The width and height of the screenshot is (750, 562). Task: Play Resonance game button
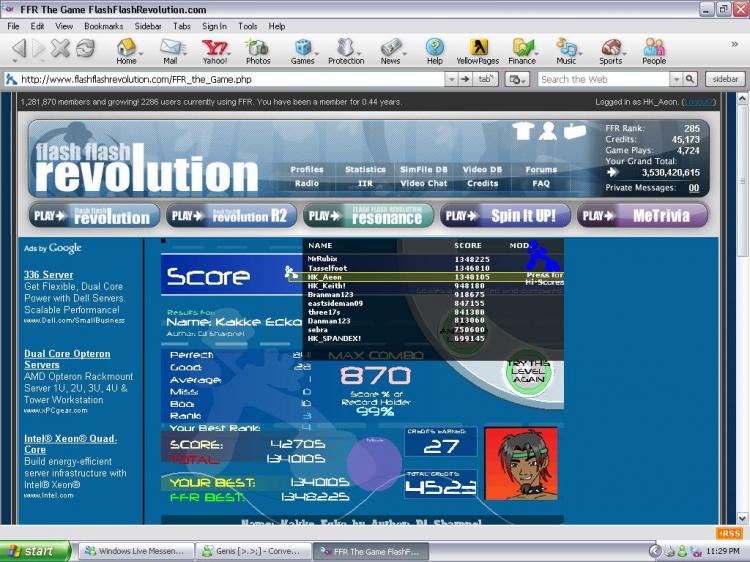(368, 216)
